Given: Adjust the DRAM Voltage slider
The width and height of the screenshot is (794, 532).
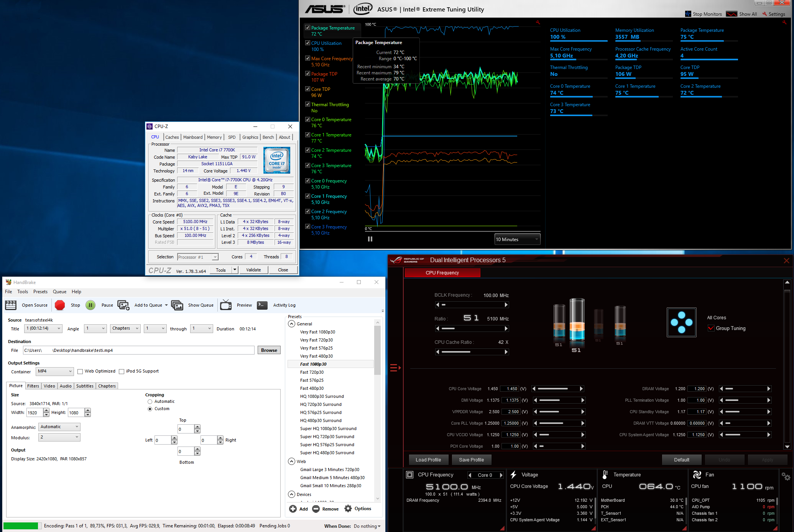Looking at the screenshot, I should [x=745, y=389].
